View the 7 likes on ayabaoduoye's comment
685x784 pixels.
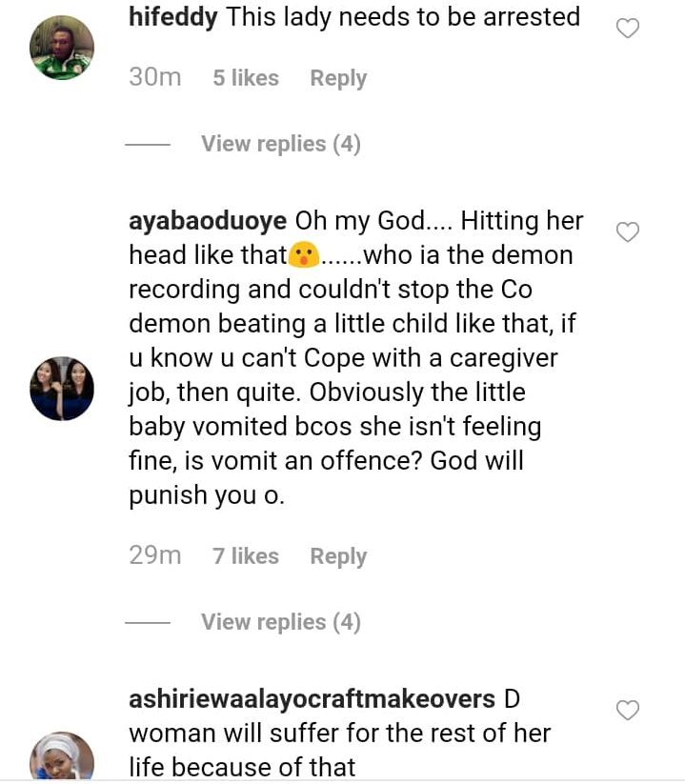tap(246, 556)
